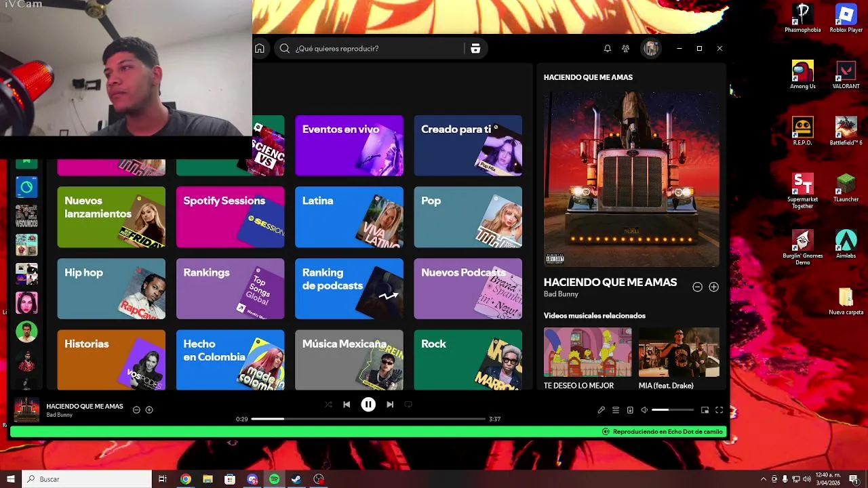Open 'Bad Bunny' artist link in side panel
868x488 pixels.
pyautogui.click(x=561, y=294)
